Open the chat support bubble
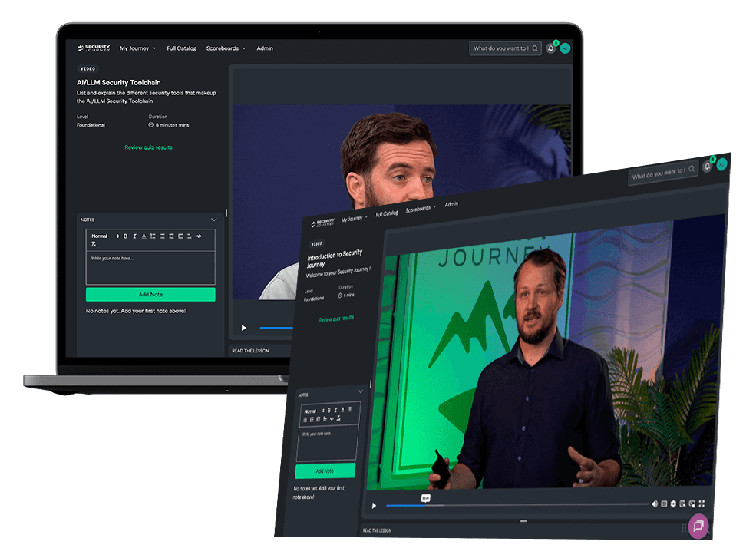756x558 pixels. [698, 527]
